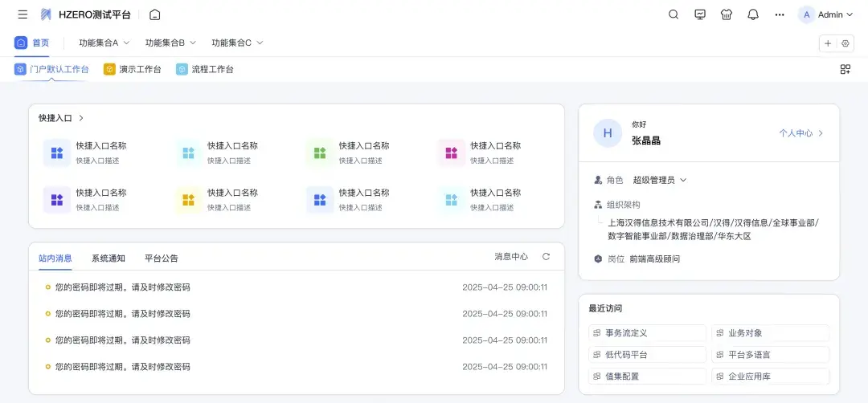Open the notification bell
The height and width of the screenshot is (403, 868).
tap(753, 14)
